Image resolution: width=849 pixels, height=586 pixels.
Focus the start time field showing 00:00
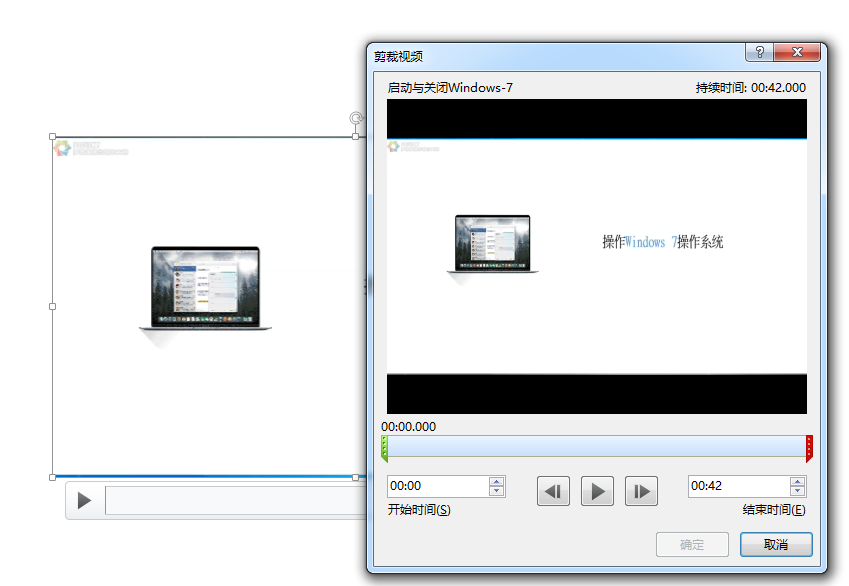coord(437,486)
